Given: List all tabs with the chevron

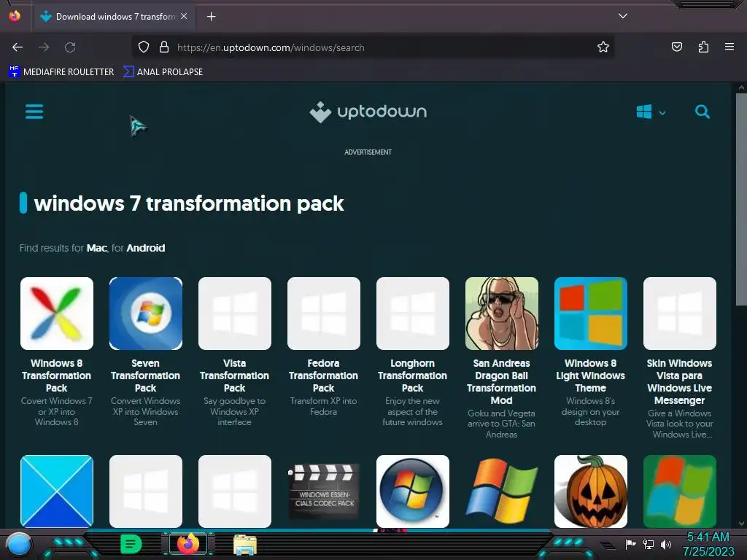Looking at the screenshot, I should coord(623,16).
